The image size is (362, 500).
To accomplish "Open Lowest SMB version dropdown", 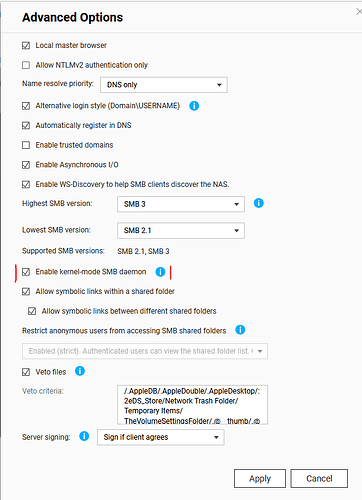I will pyautogui.click(x=181, y=230).
